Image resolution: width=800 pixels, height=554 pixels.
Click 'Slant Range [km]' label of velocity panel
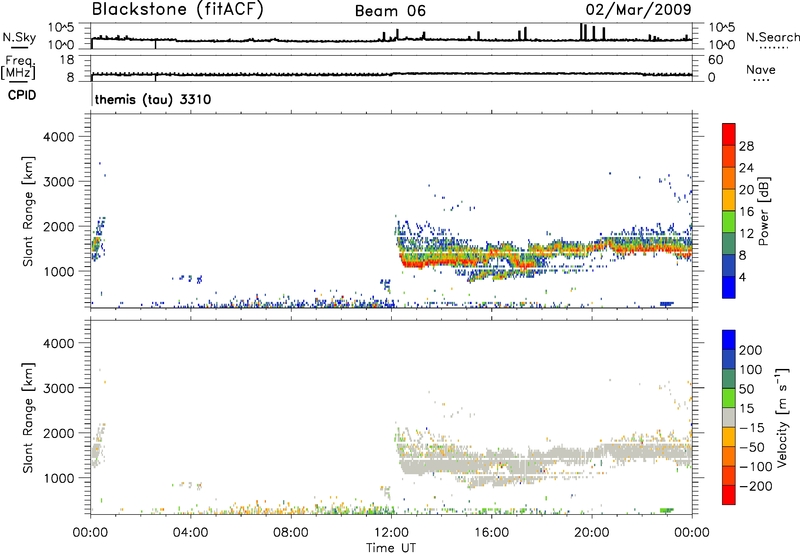click(28, 417)
